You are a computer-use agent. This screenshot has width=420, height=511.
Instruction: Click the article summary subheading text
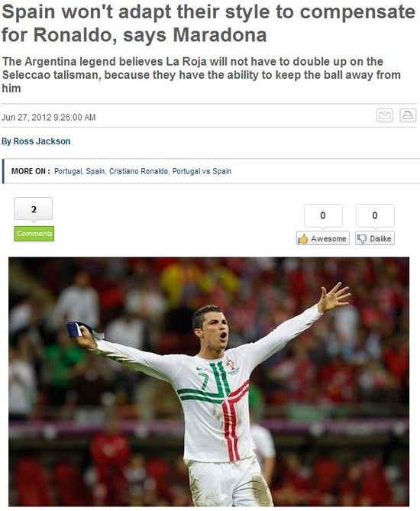(x=202, y=75)
